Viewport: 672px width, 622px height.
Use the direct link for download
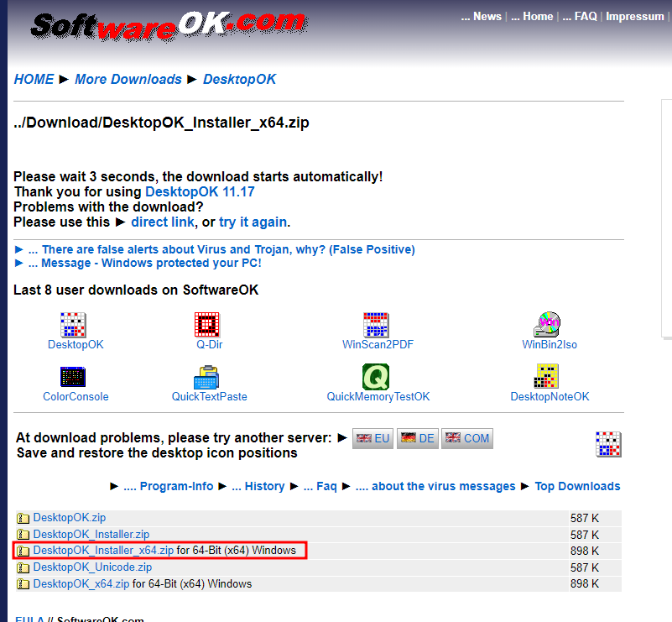[163, 222]
